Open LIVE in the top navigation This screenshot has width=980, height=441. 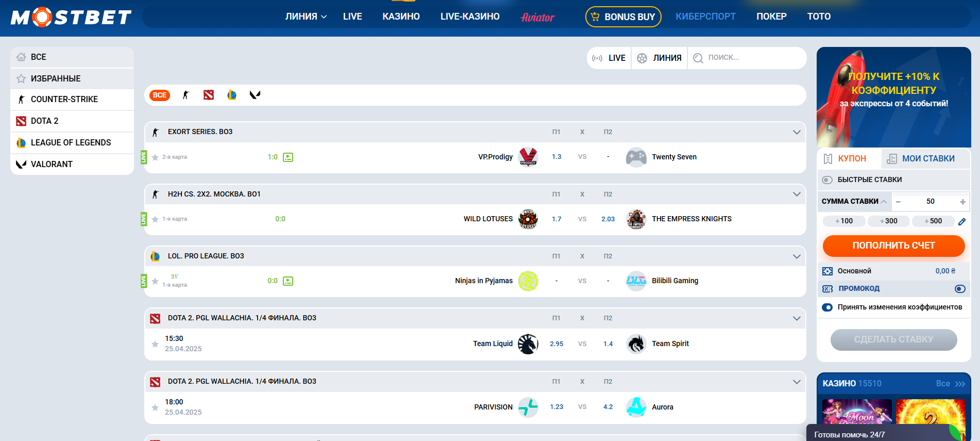click(x=352, y=17)
